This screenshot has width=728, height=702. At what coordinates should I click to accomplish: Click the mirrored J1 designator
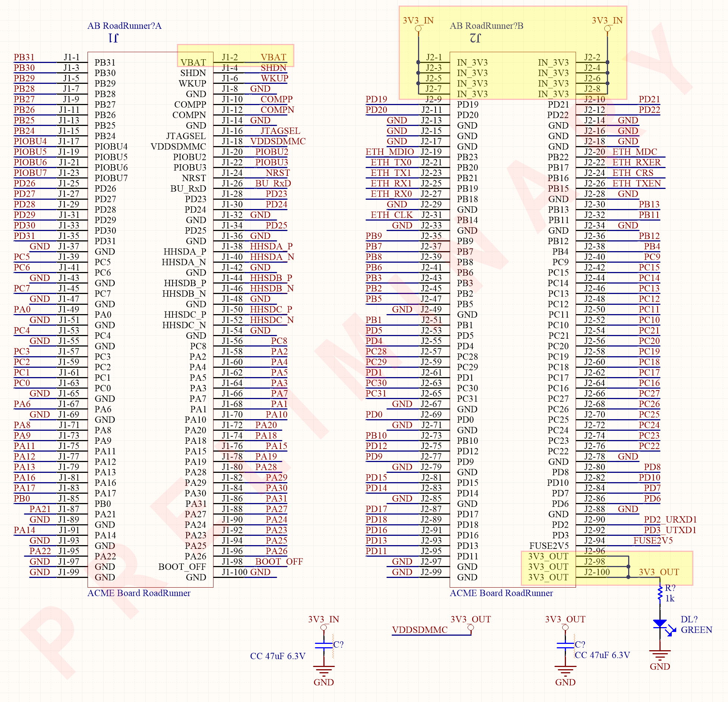point(113,38)
